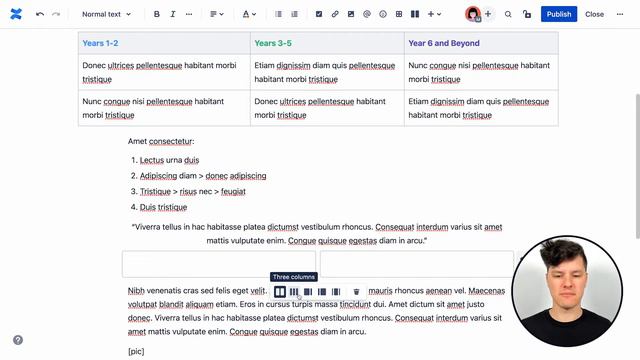
Task: Open page restrictions lock
Action: coord(527,14)
